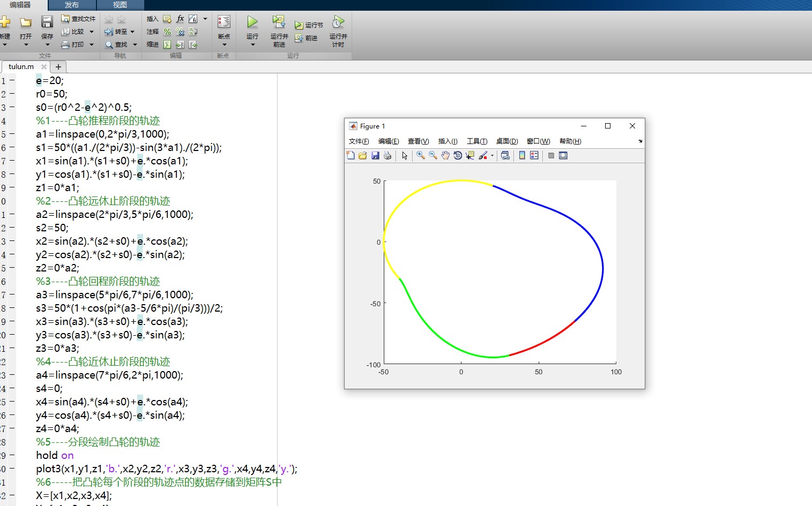Click the print figure icon in Figure 1 toolbar

pyautogui.click(x=388, y=155)
